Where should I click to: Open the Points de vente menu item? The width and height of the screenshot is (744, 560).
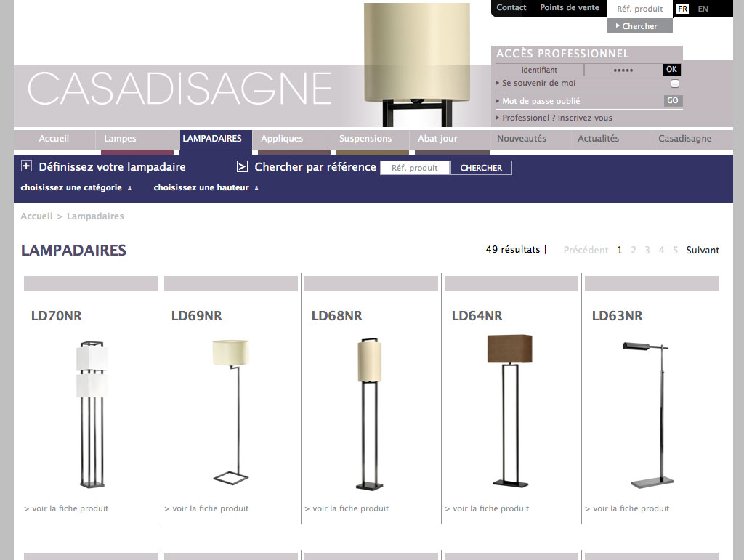570,7
